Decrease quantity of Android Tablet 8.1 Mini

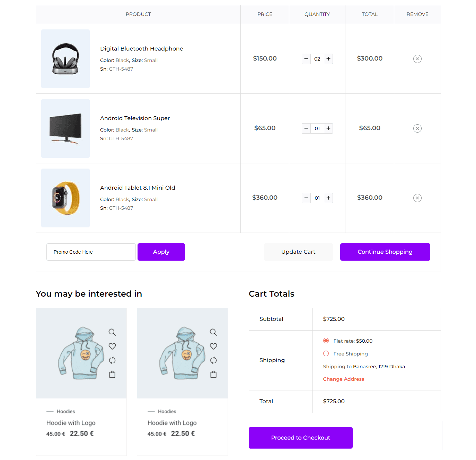coord(306,198)
